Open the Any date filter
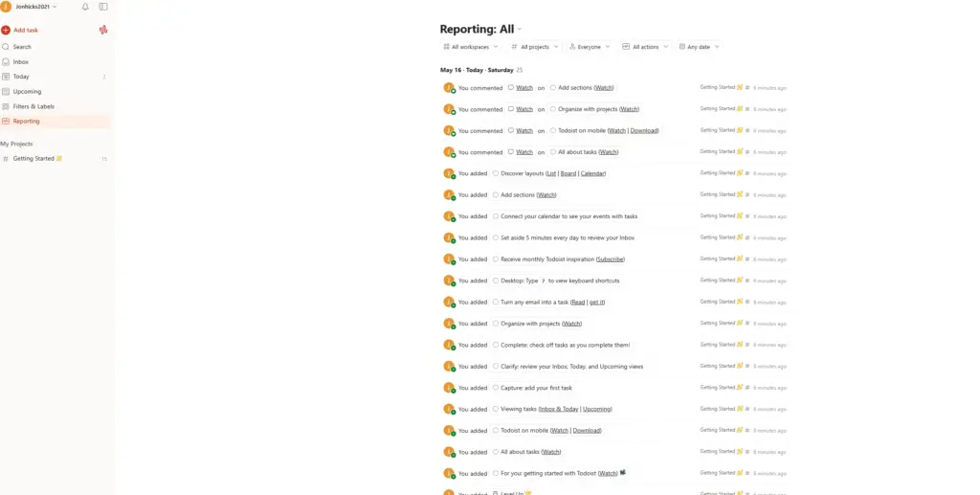980x495 pixels. click(700, 47)
